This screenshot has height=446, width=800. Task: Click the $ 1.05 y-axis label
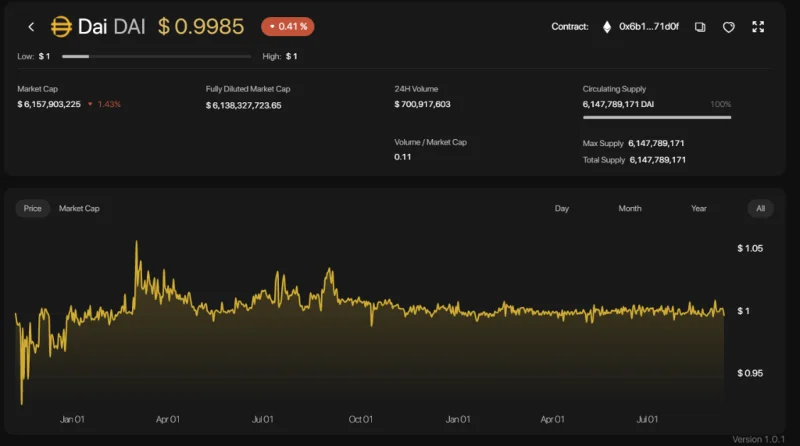tap(750, 249)
